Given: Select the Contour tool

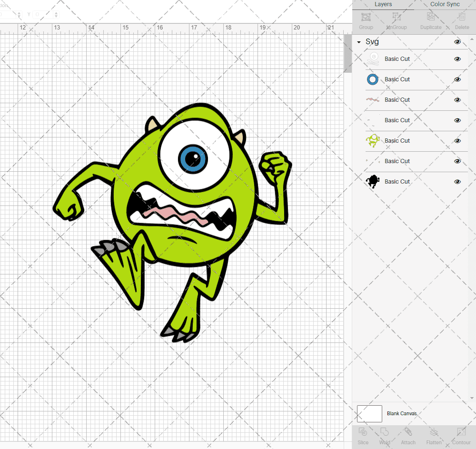Looking at the screenshot, I should pyautogui.click(x=461, y=432).
